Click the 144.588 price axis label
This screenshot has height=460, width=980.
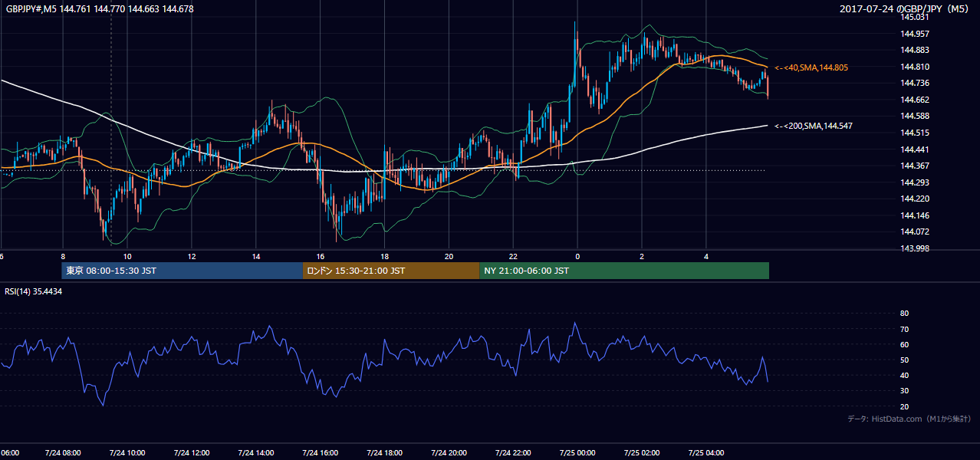[915, 116]
